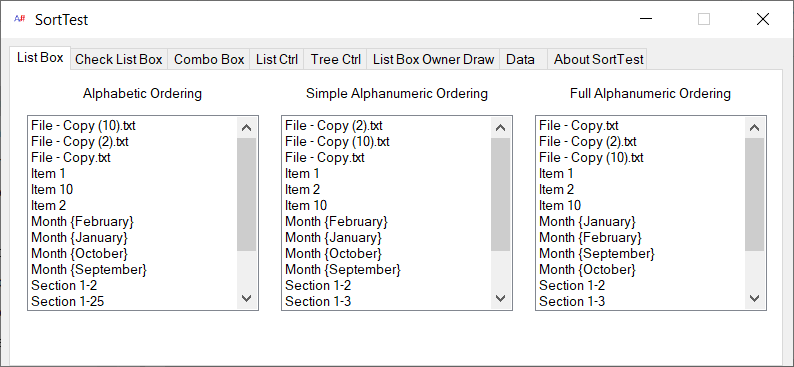Select 'Item 10' in Alphabetic Ordering list
Screen dimensions: 794x367
coord(133,189)
